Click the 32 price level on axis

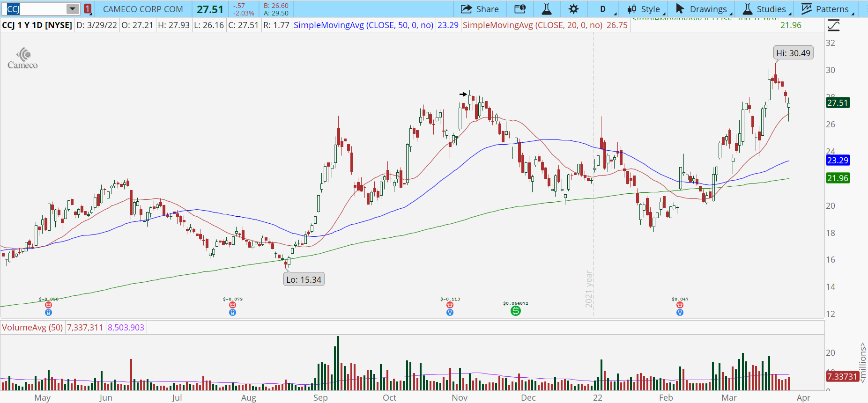point(831,43)
